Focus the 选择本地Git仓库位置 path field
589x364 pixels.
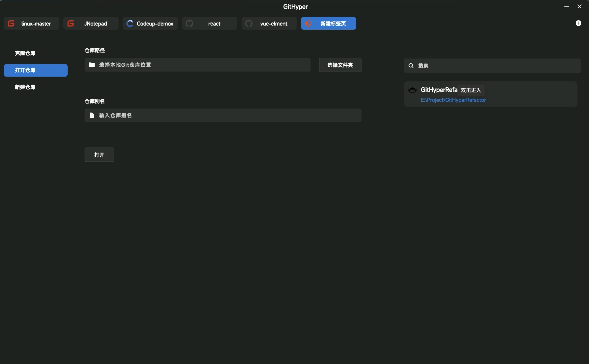197,65
